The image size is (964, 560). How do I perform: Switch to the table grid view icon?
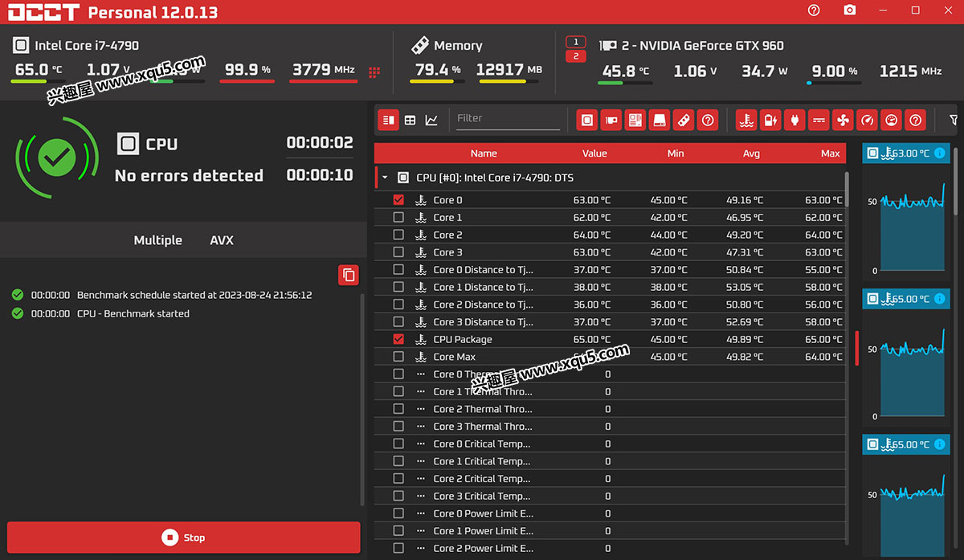click(x=411, y=120)
